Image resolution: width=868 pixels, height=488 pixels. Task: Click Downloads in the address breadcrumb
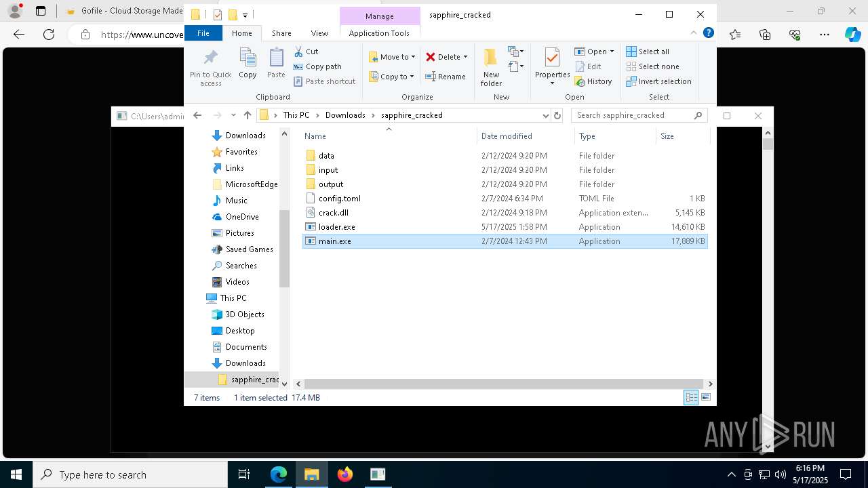pyautogui.click(x=345, y=115)
